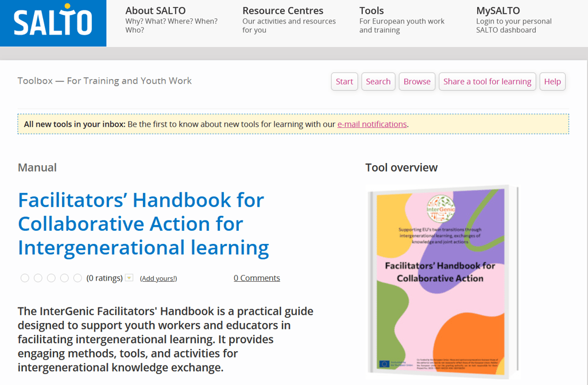Click the Toolbox — For Training and Youth Work heading
Viewport: 588px width, 385px height.
(x=105, y=80)
